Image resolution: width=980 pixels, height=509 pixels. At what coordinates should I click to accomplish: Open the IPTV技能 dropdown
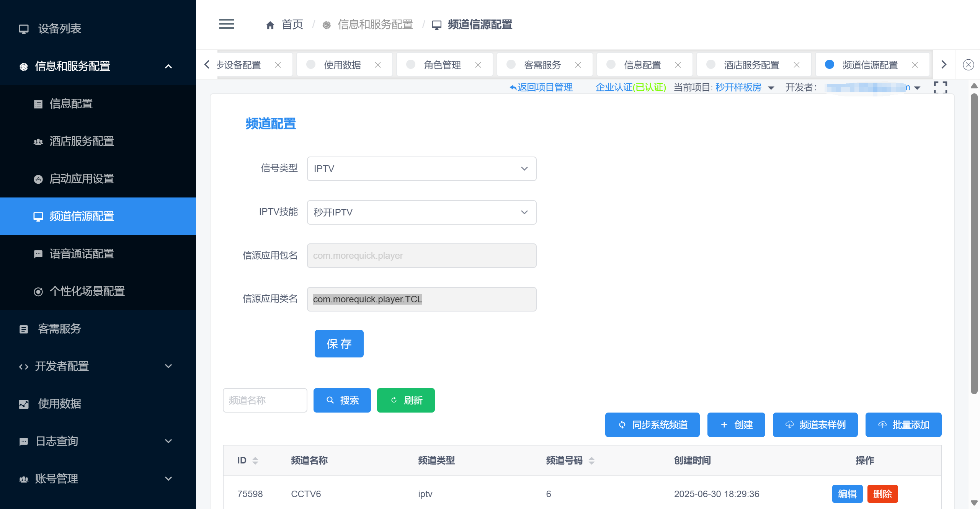[x=421, y=212]
